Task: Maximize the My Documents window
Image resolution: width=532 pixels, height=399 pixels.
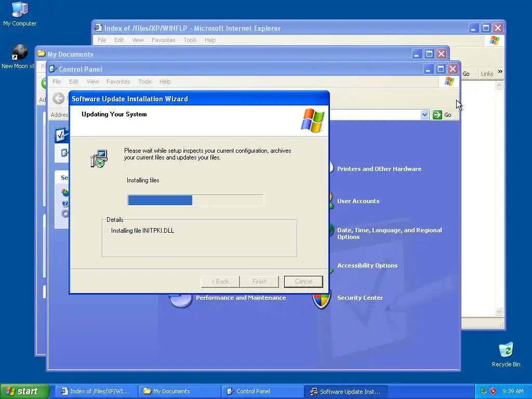Action: tap(429, 54)
